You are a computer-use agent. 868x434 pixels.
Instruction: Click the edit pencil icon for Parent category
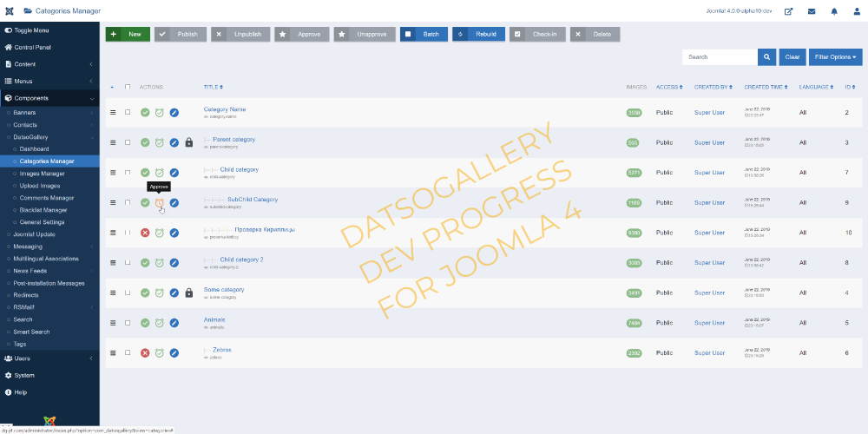(174, 142)
